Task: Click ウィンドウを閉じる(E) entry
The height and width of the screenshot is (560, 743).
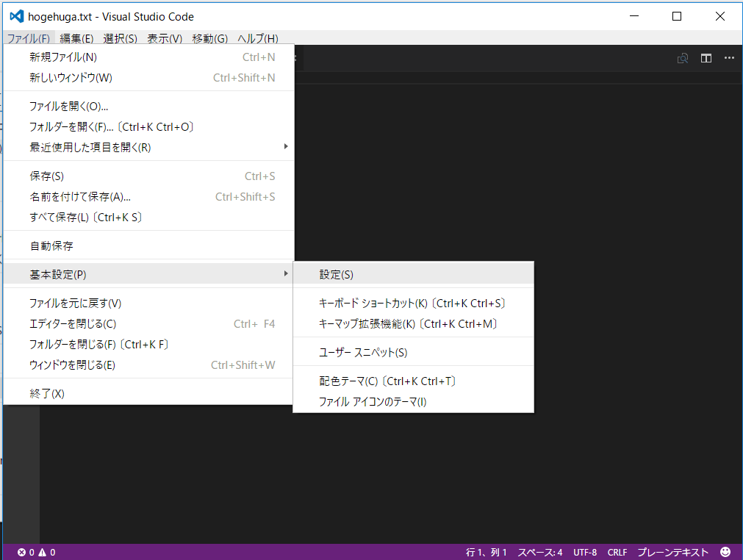Action: [148, 365]
